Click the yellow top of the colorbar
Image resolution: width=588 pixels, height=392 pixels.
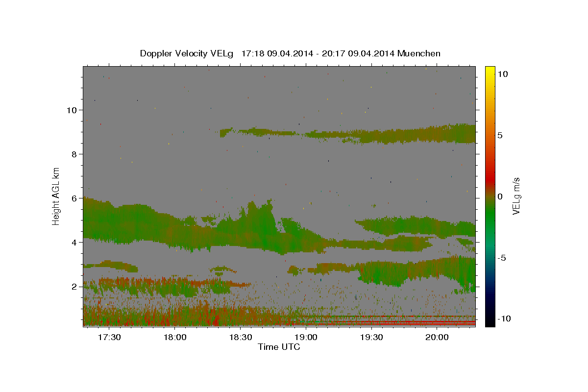tap(490, 71)
